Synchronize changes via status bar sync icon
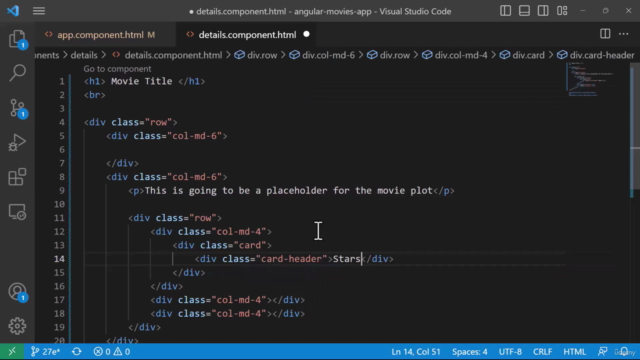The width and height of the screenshot is (640, 360). point(77,351)
